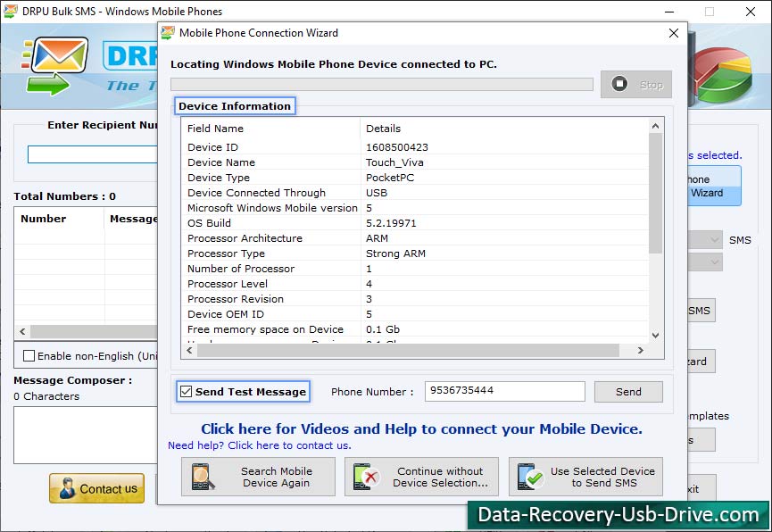The width and height of the screenshot is (772, 532).
Task: Click the device locating progress bar
Action: [382, 84]
